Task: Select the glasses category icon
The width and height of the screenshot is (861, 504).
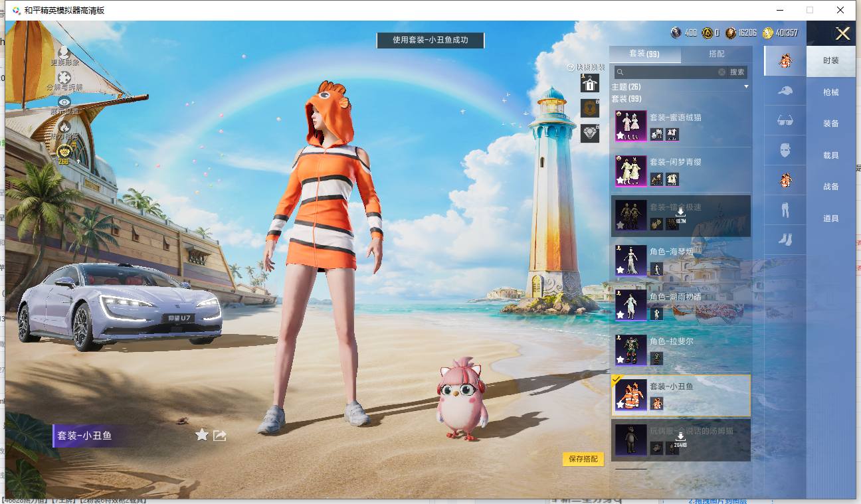Action: (x=785, y=121)
